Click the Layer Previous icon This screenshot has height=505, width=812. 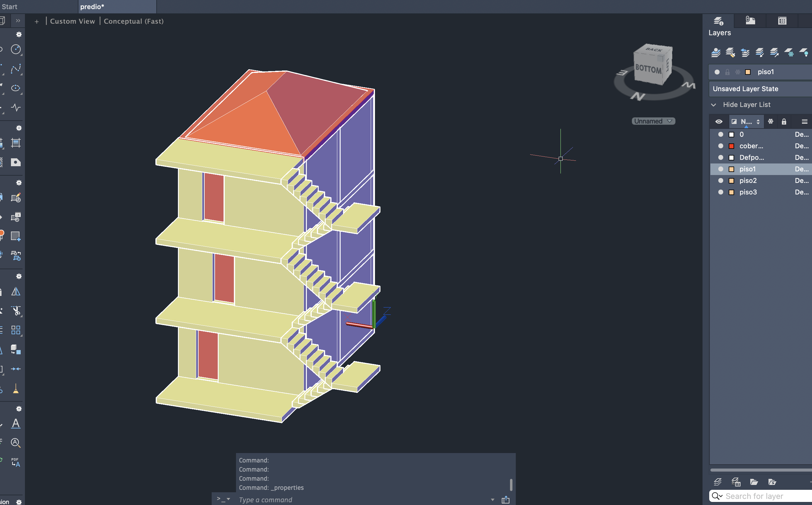click(745, 53)
